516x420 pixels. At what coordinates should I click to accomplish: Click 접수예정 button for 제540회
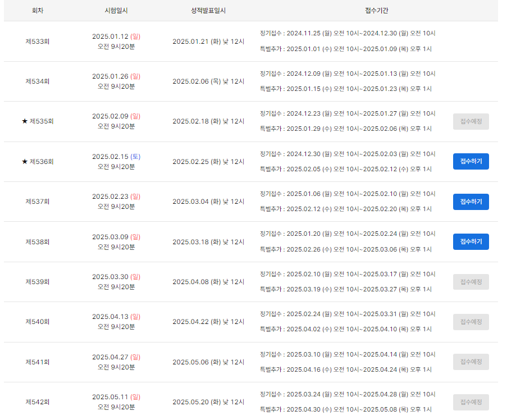pyautogui.click(x=471, y=322)
